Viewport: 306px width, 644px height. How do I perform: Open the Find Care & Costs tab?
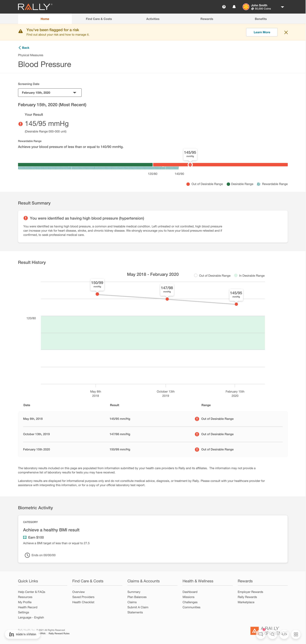pyautogui.click(x=99, y=19)
